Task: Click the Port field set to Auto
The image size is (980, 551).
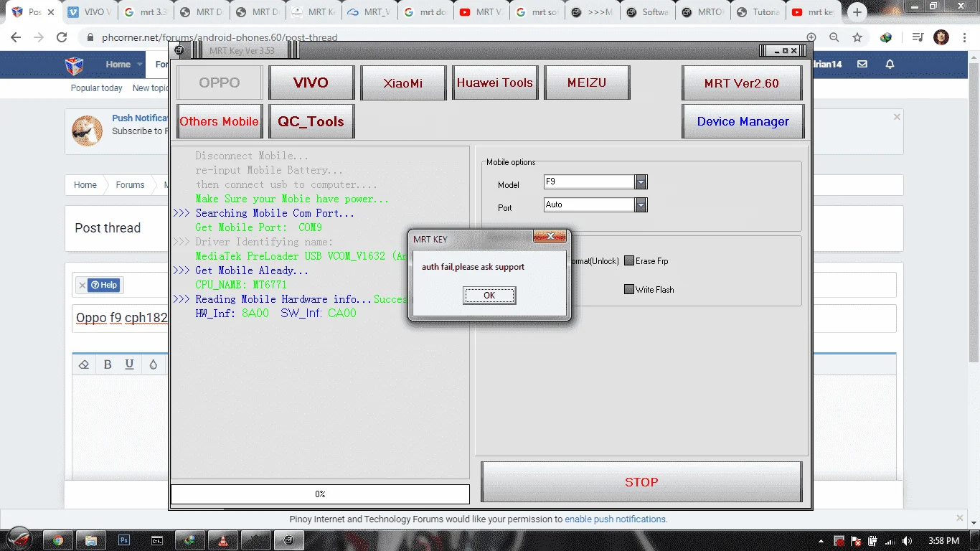Action: [x=590, y=205]
